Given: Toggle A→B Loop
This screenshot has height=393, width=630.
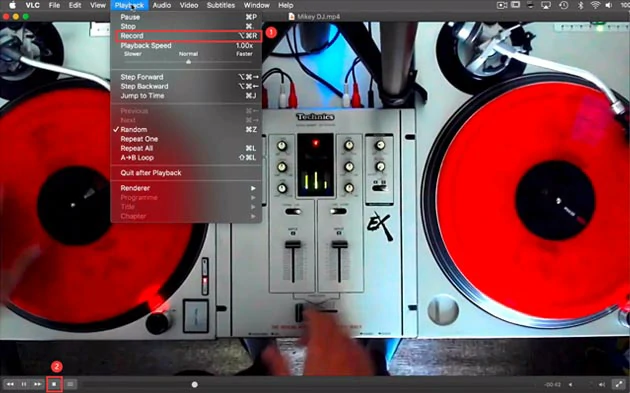Looking at the screenshot, I should 186,158.
